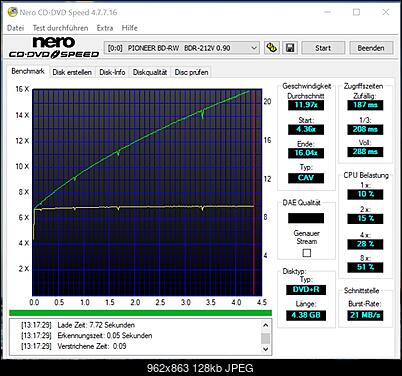Minimize the Nero CD-DVD Speed window
The image size is (402, 376).
pyautogui.click(x=328, y=12)
